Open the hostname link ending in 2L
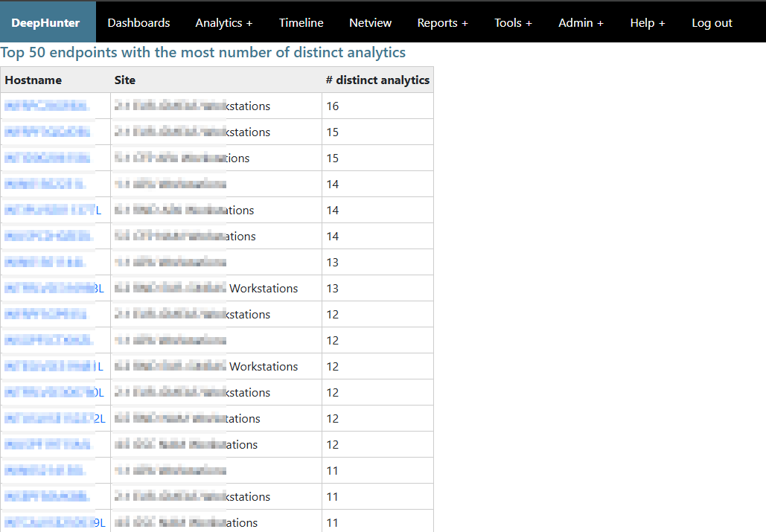 tap(55, 418)
